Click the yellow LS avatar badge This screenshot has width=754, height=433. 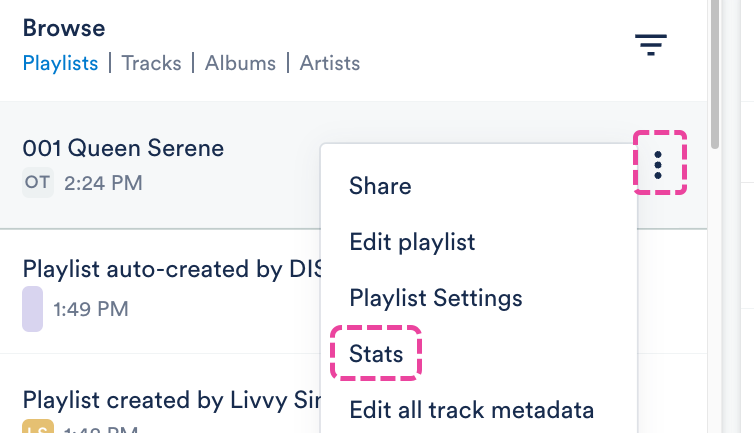pos(37,427)
